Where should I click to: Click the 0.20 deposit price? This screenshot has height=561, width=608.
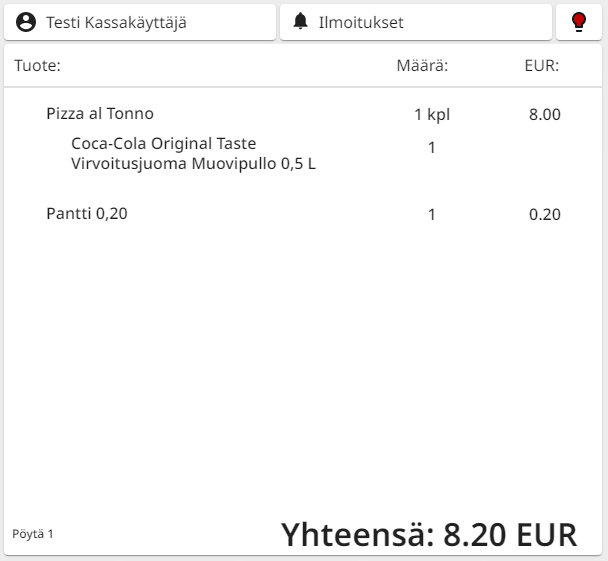(x=544, y=214)
